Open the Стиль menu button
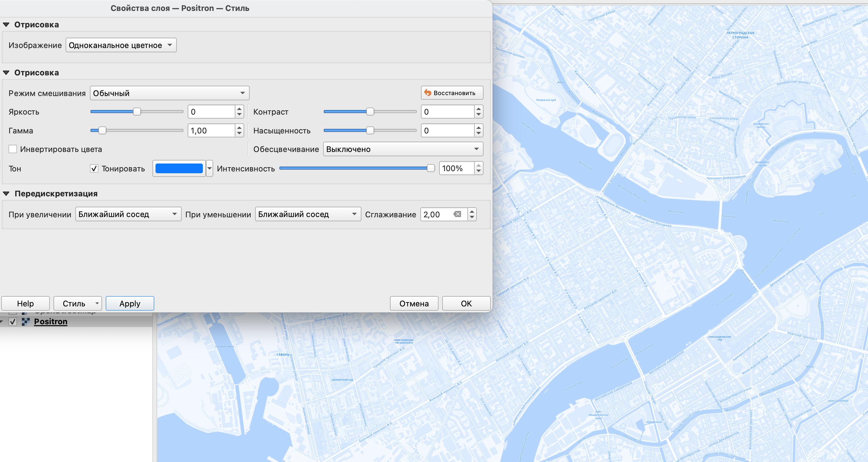This screenshot has height=462, width=868. click(77, 304)
